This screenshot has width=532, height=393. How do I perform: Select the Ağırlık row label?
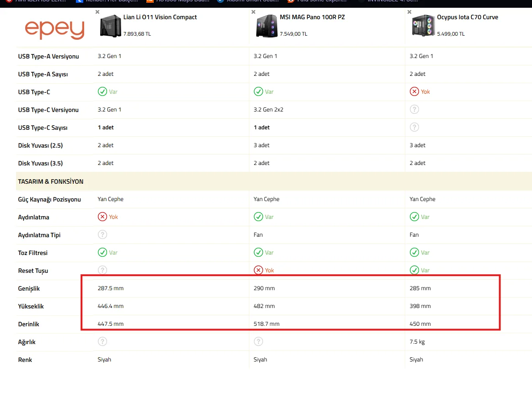pyautogui.click(x=27, y=342)
